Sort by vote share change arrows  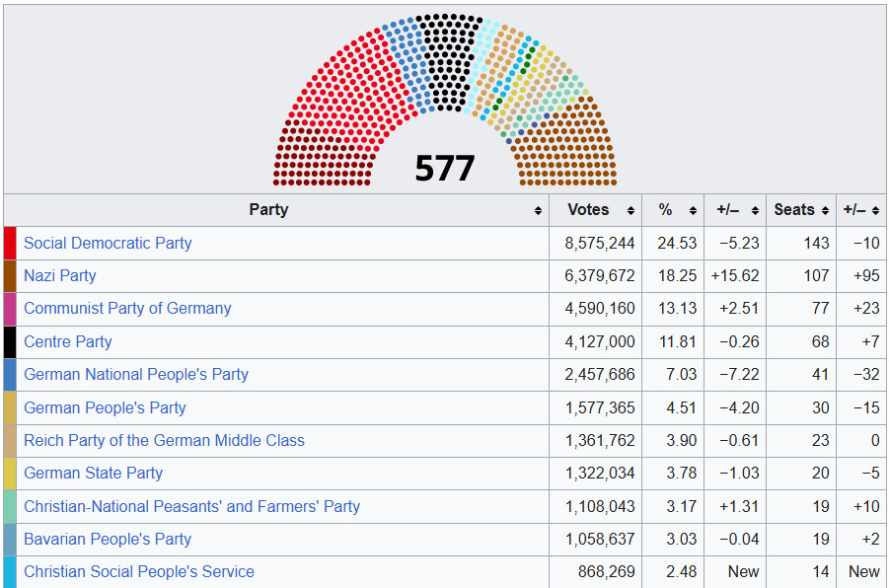755,210
